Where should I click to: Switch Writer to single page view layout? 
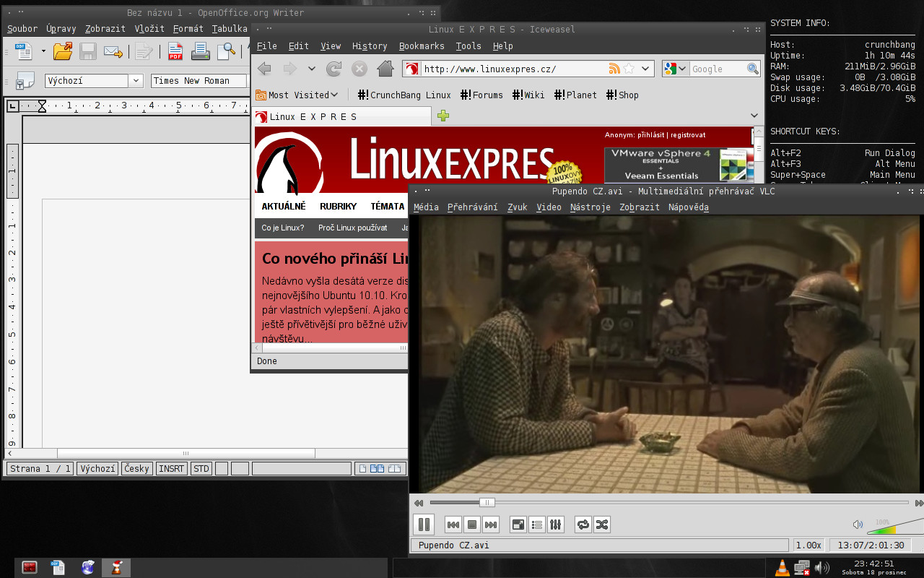click(363, 469)
